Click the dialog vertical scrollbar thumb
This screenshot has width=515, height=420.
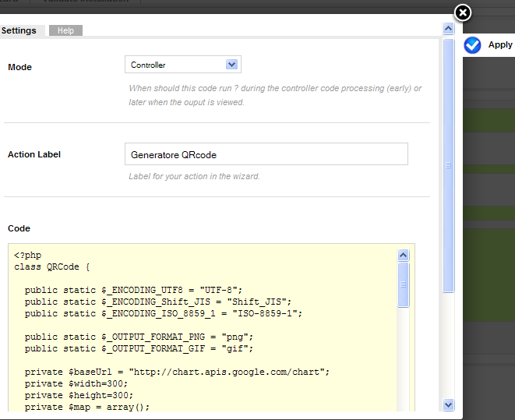pos(448,165)
